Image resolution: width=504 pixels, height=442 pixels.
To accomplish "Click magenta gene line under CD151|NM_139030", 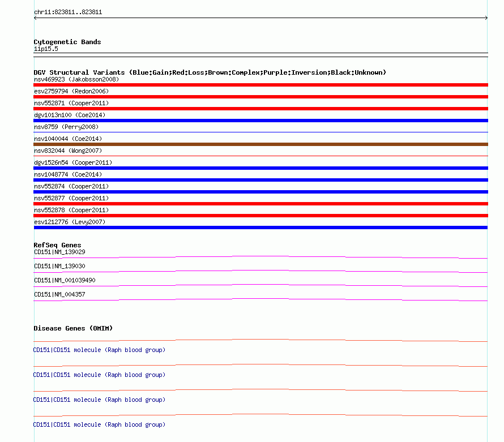I will click(x=260, y=272).
